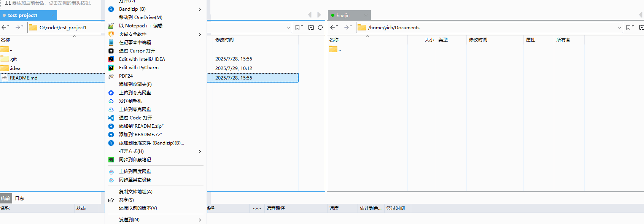Click the VS Code icon beside 通过 Code 打开
Image resolution: width=644 pixels, height=224 pixels.
pos(111,118)
